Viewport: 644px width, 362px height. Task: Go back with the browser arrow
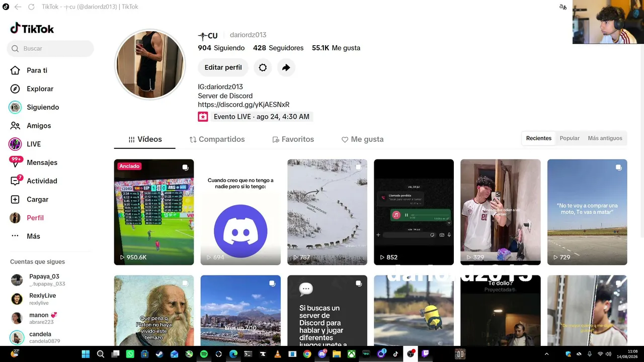(18, 7)
